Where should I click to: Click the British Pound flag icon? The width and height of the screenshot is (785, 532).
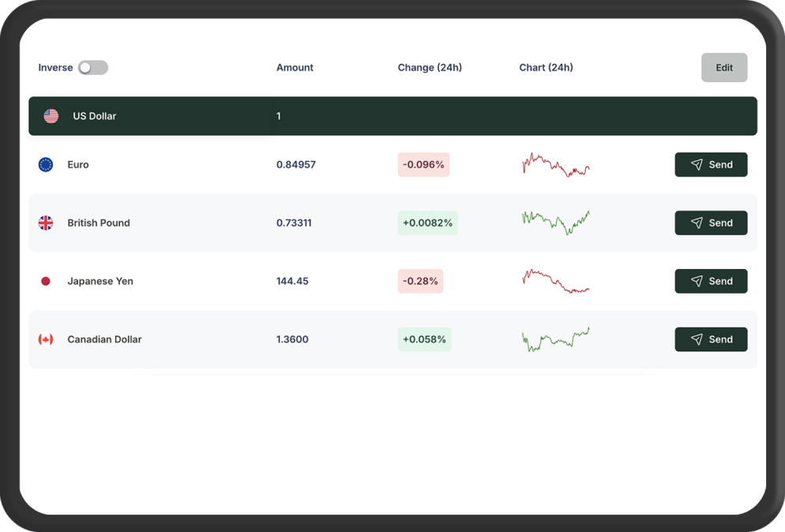[46, 223]
